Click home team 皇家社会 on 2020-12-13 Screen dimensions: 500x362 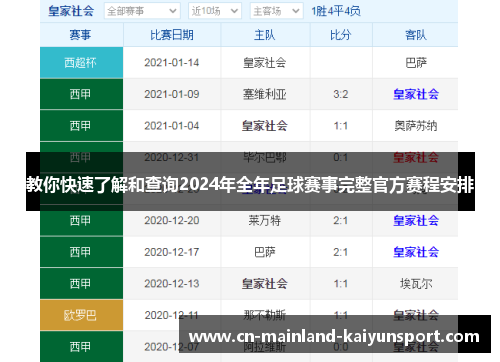265,284
